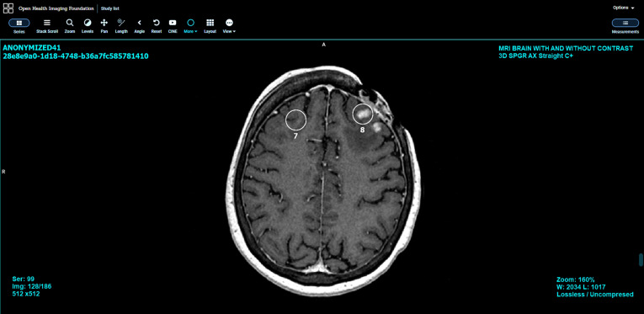This screenshot has height=314, width=644.
Task: Pick the Angle measurement tool
Action: [140, 26]
